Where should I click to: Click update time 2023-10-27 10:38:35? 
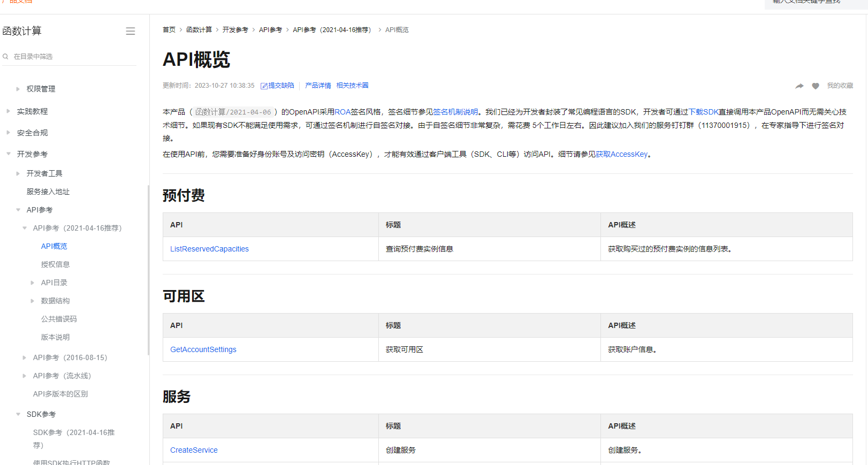click(x=224, y=86)
